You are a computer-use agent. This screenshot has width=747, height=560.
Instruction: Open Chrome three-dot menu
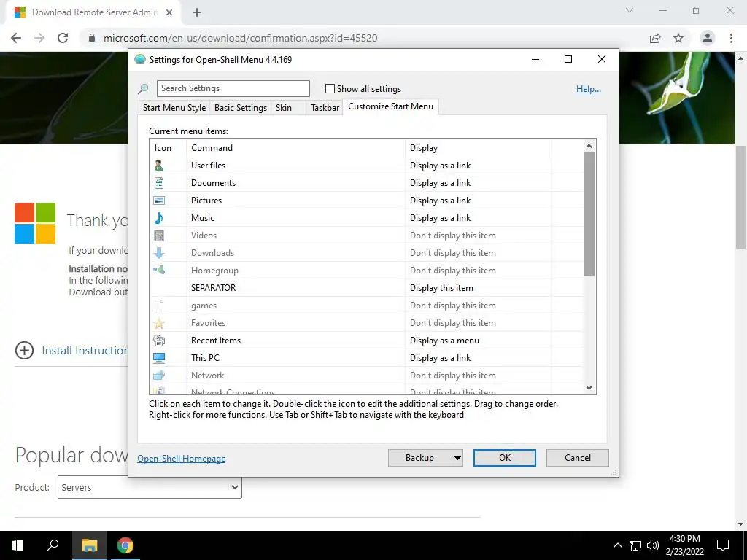pos(731,38)
